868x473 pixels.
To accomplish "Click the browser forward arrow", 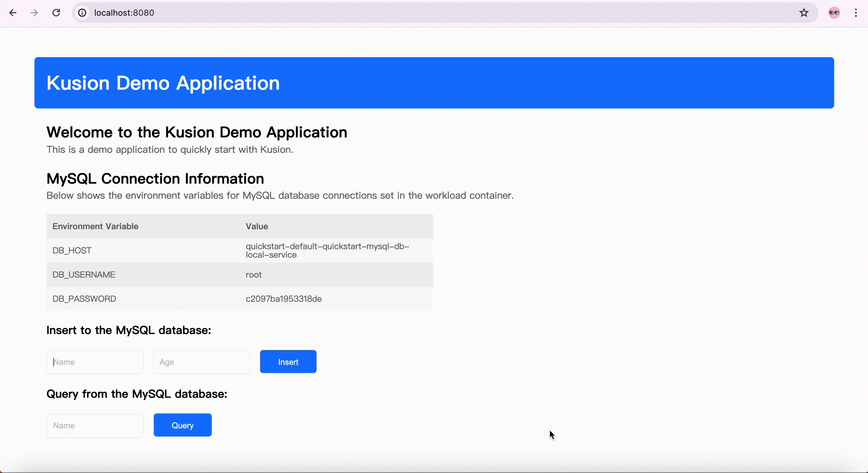I will pos(34,13).
